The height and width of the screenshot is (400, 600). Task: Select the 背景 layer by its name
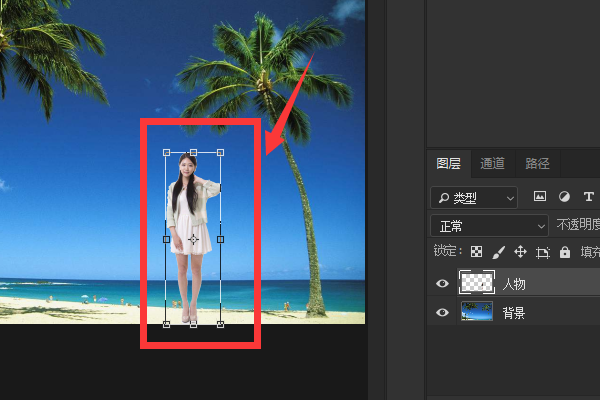click(514, 313)
